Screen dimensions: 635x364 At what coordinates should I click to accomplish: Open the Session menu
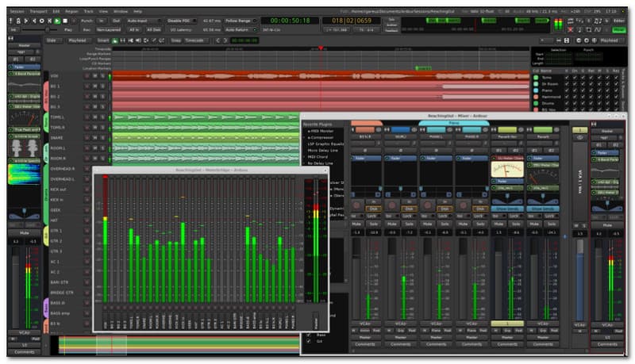click(17, 11)
